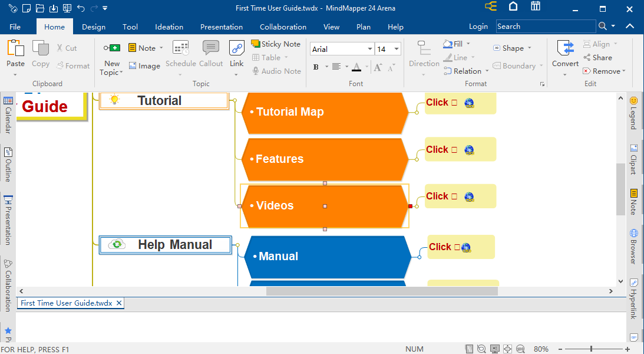Click Share in the Edit group

click(x=597, y=58)
